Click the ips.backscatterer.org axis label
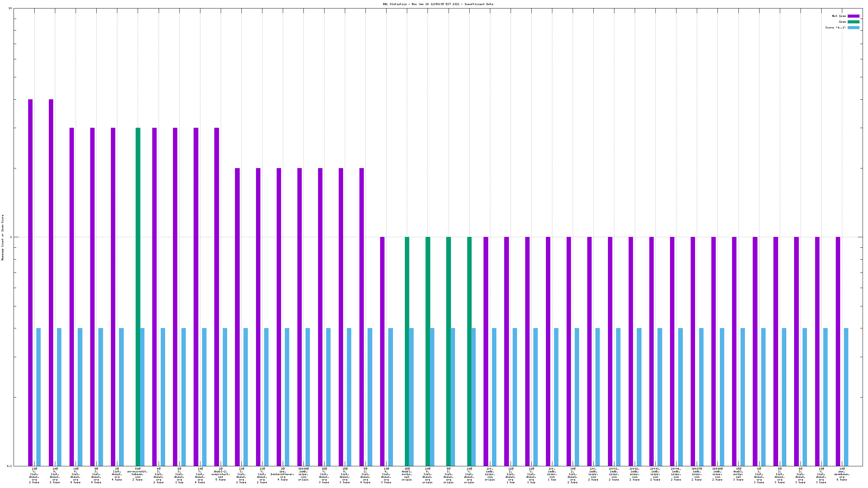 coord(283,474)
